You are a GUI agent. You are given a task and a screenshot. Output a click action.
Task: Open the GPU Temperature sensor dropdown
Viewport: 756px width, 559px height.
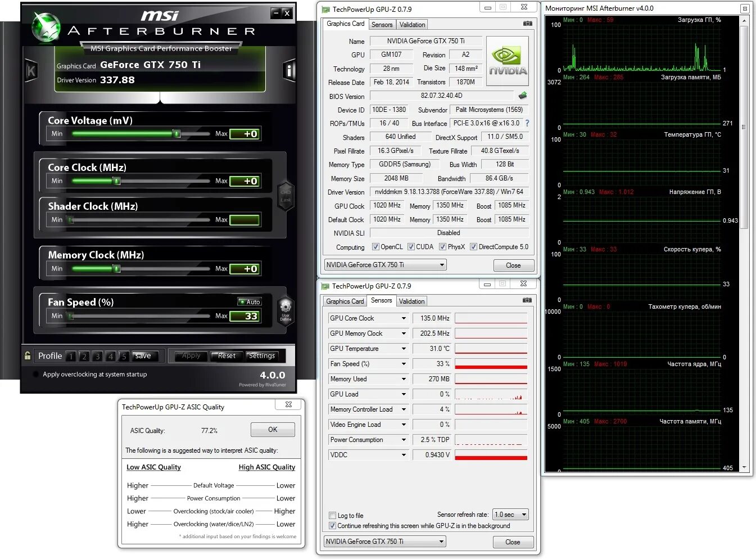[x=403, y=349]
